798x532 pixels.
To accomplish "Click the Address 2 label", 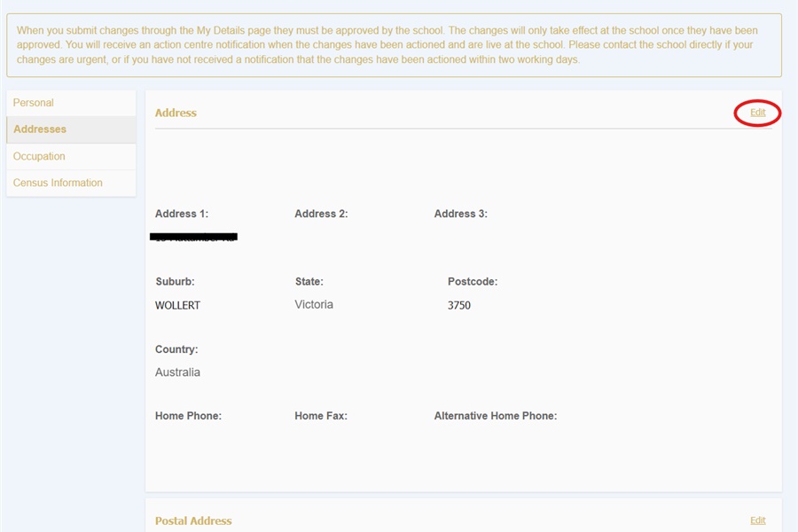I will click(x=319, y=214).
